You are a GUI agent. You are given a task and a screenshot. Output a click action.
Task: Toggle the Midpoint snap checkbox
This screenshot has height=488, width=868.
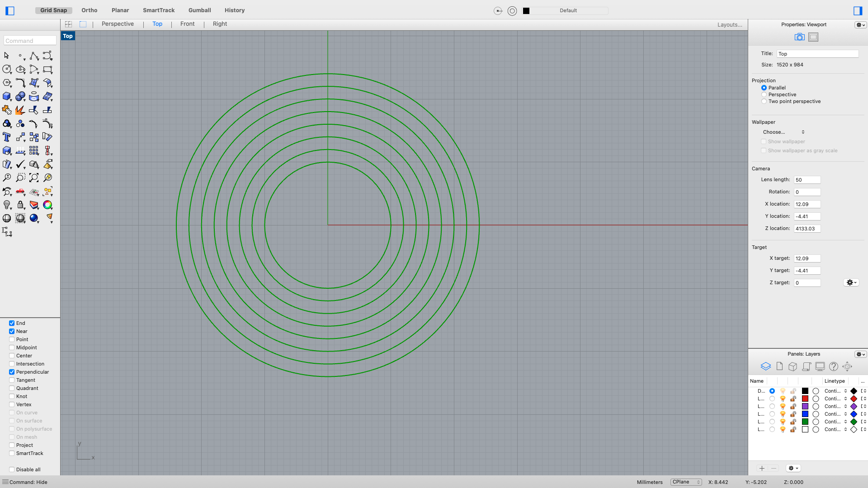11,347
